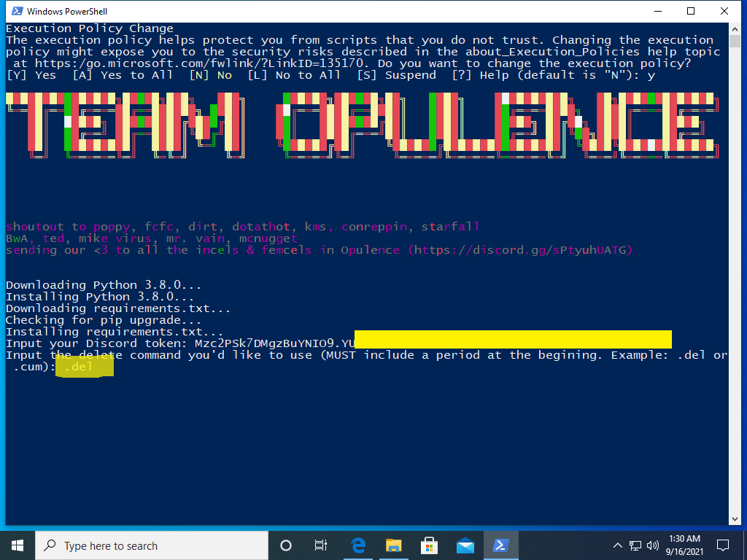Open the Windows Start menu
The width and height of the screenshot is (747, 560).
[18, 545]
